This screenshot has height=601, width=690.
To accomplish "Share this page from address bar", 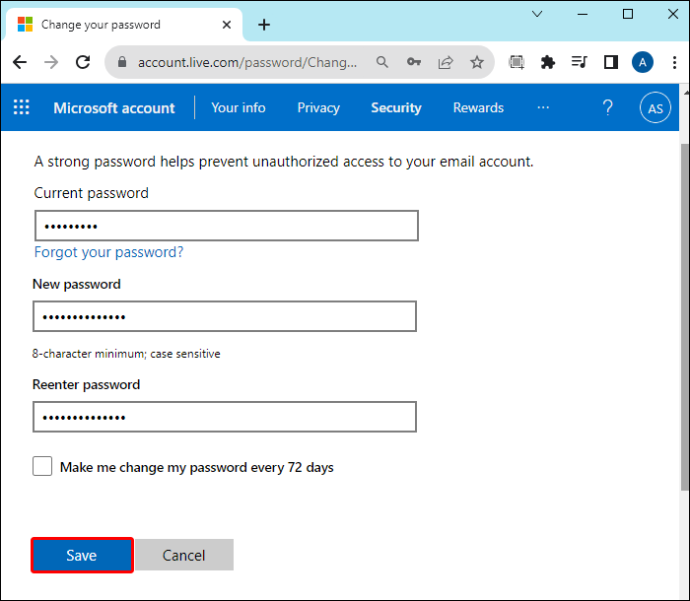I will pyautogui.click(x=445, y=62).
